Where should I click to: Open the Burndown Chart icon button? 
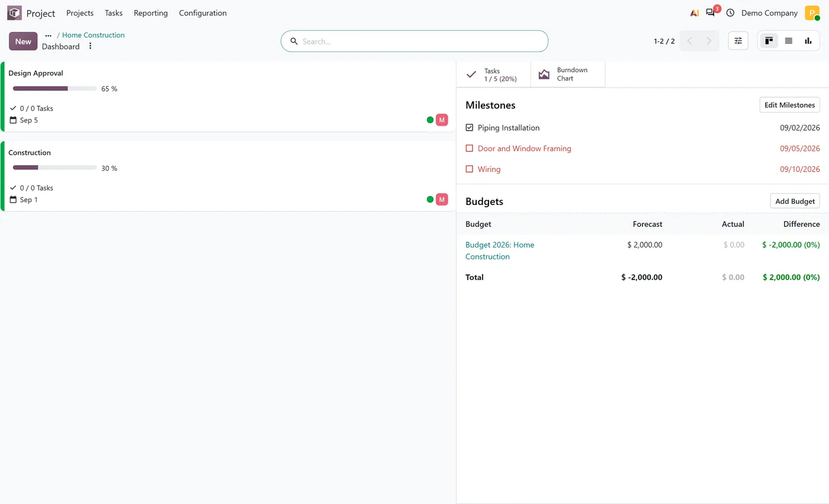pyautogui.click(x=568, y=74)
